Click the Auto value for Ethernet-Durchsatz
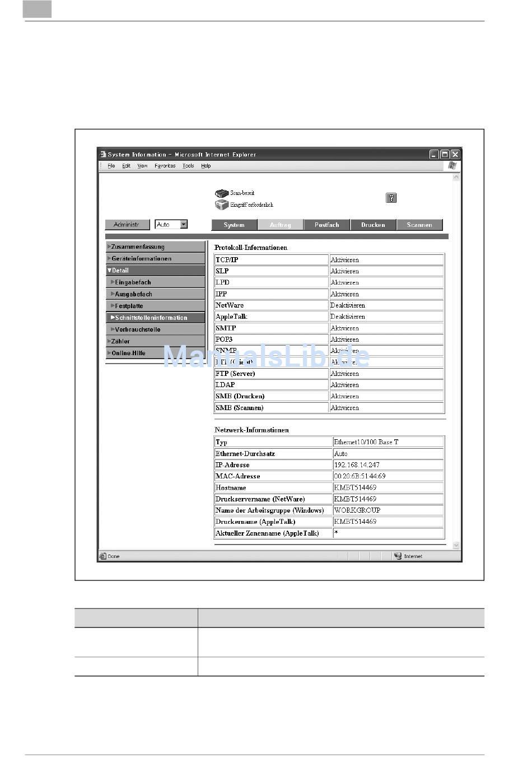The image size is (532, 772). [340, 454]
